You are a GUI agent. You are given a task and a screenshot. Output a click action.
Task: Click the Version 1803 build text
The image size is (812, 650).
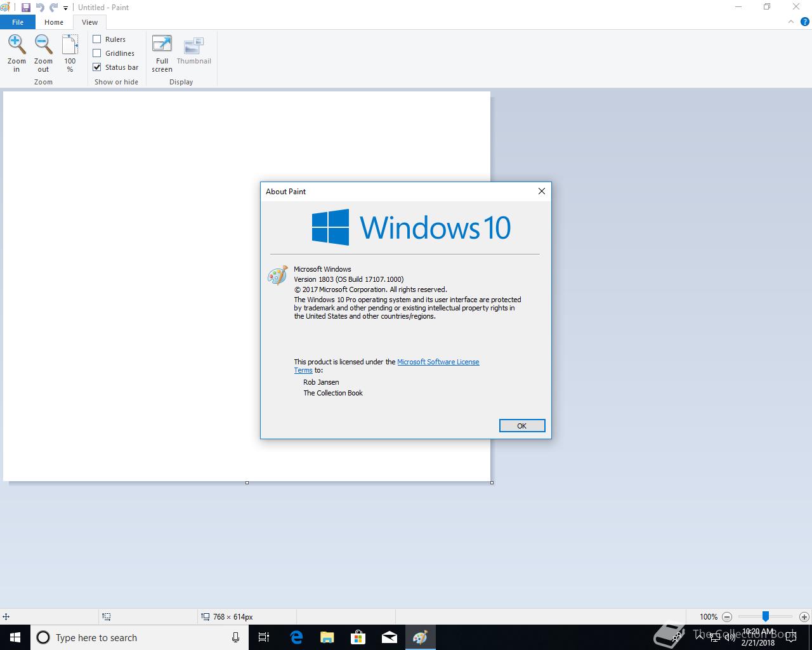tap(348, 279)
